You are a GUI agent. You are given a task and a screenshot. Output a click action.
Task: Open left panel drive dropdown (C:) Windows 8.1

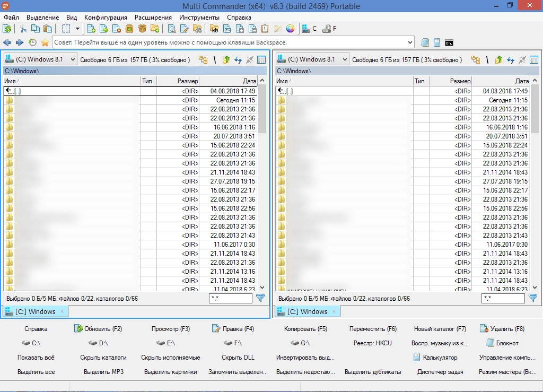[x=40, y=59]
